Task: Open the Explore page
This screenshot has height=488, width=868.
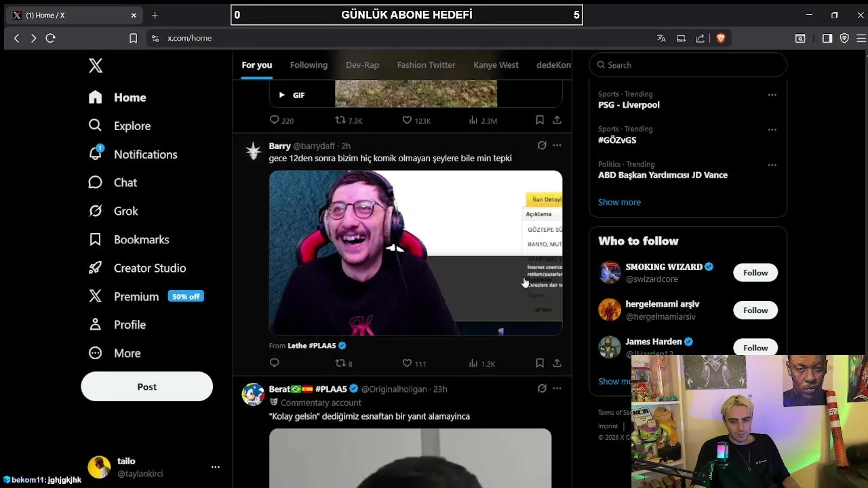Action: [119, 126]
